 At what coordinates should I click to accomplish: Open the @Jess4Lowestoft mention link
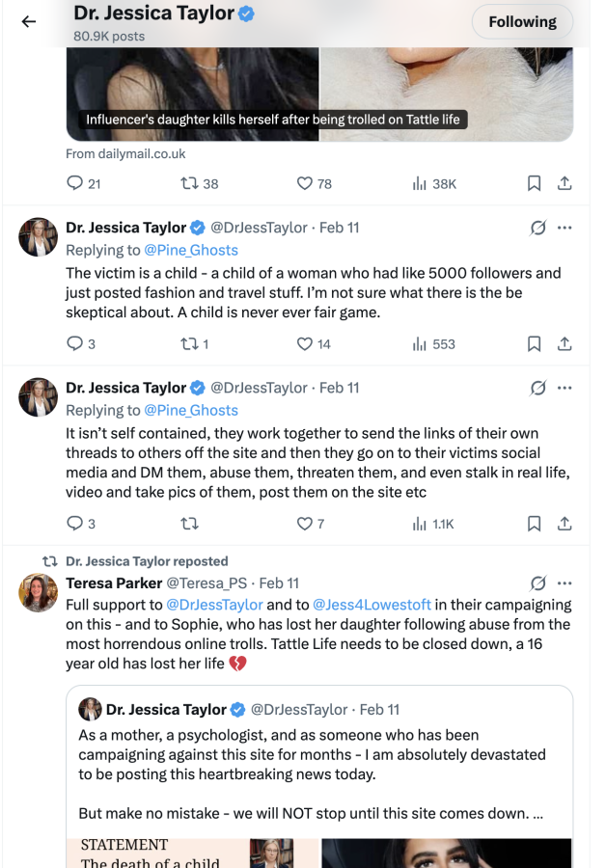(x=372, y=605)
